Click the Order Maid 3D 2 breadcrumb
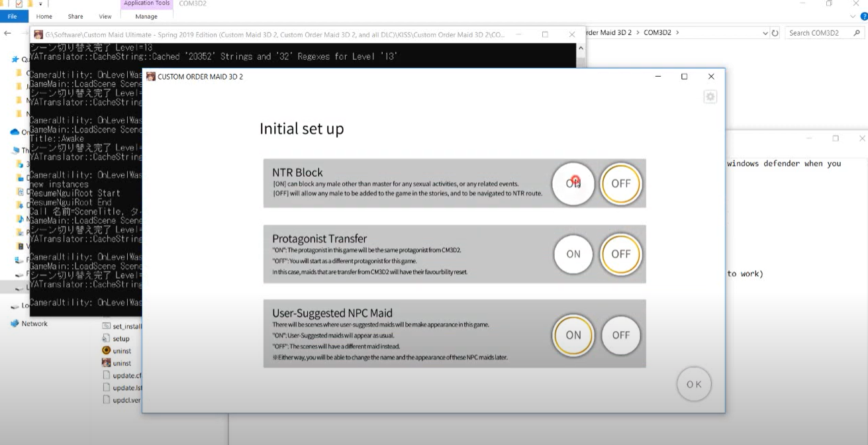 [x=609, y=32]
